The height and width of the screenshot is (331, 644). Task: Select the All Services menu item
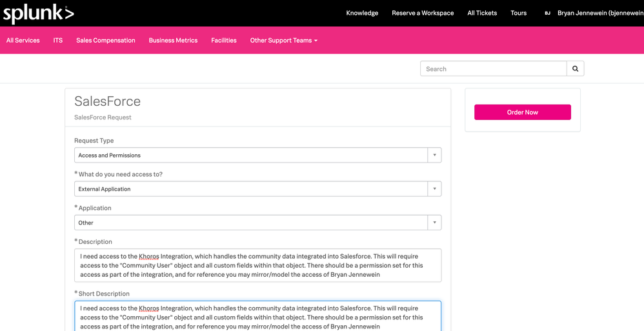pos(23,40)
